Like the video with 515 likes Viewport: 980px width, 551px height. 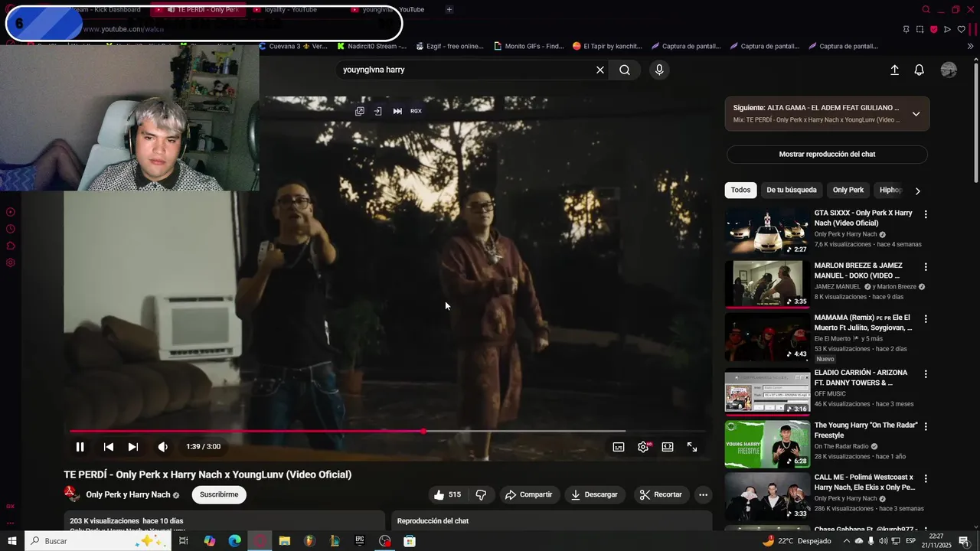tap(447, 494)
